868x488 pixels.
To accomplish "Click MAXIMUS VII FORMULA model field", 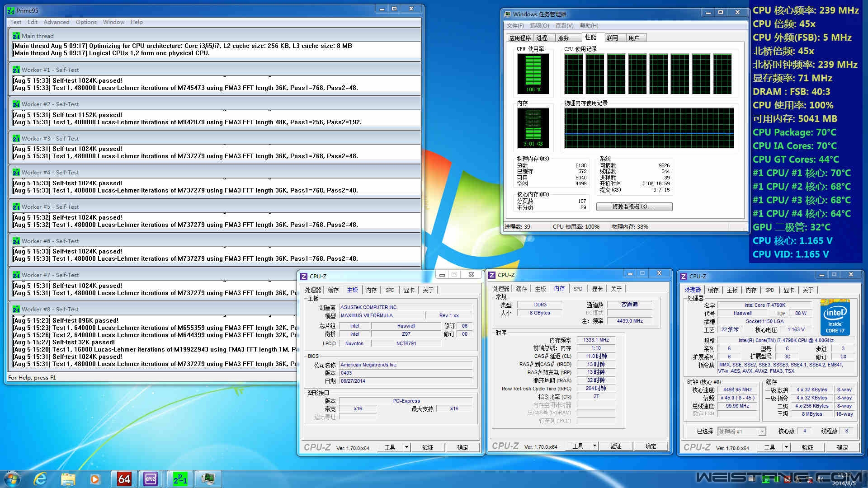I will pos(382,315).
